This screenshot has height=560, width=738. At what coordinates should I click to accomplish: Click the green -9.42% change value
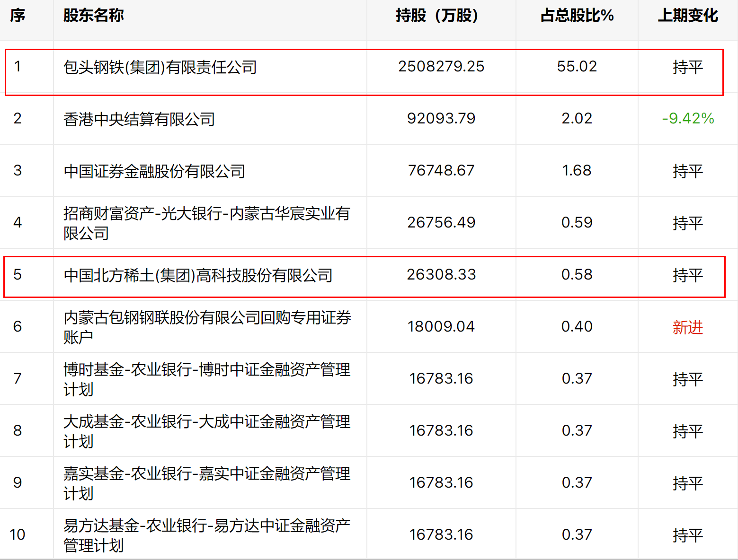688,118
